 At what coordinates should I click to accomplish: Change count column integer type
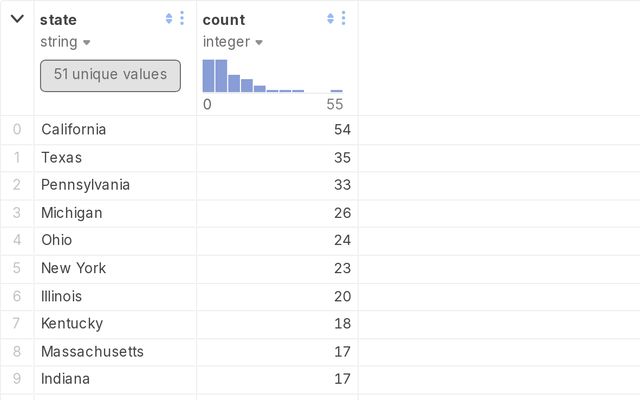click(232, 42)
